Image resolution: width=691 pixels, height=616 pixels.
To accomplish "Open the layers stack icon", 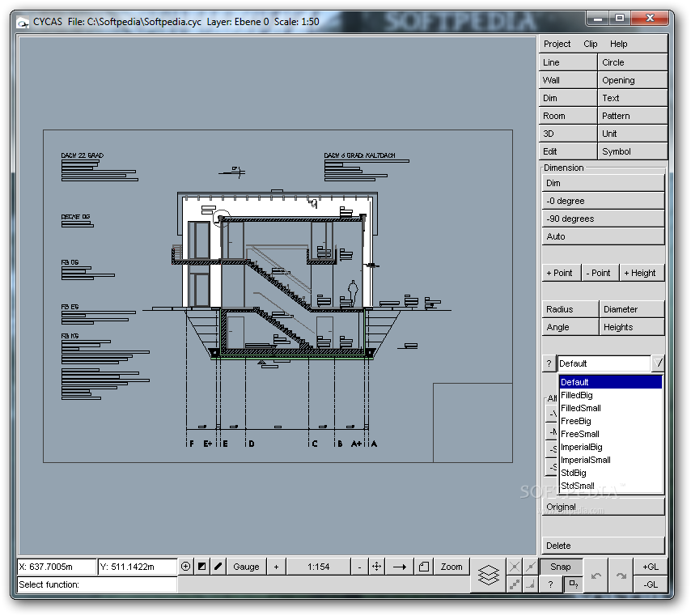I will pyautogui.click(x=488, y=575).
